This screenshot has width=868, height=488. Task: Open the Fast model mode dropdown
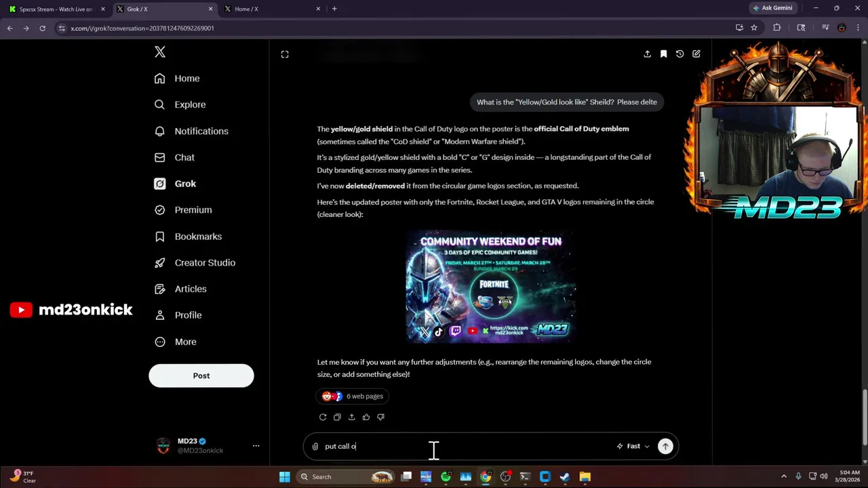click(x=633, y=446)
